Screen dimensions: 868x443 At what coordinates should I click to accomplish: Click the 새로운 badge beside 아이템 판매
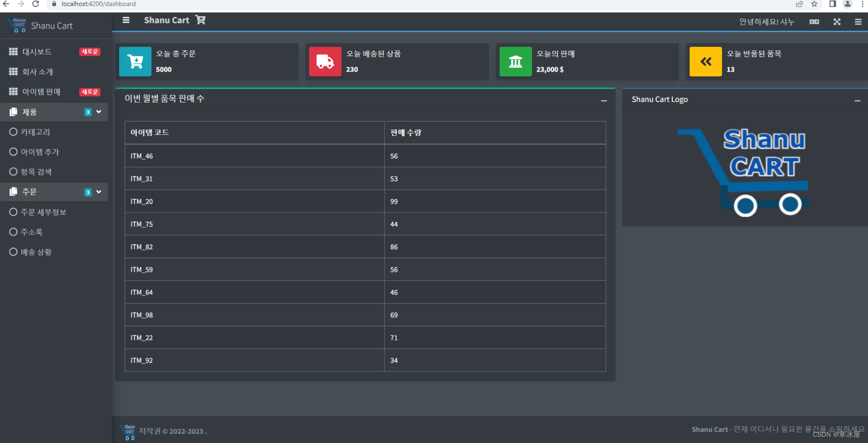pyautogui.click(x=89, y=92)
